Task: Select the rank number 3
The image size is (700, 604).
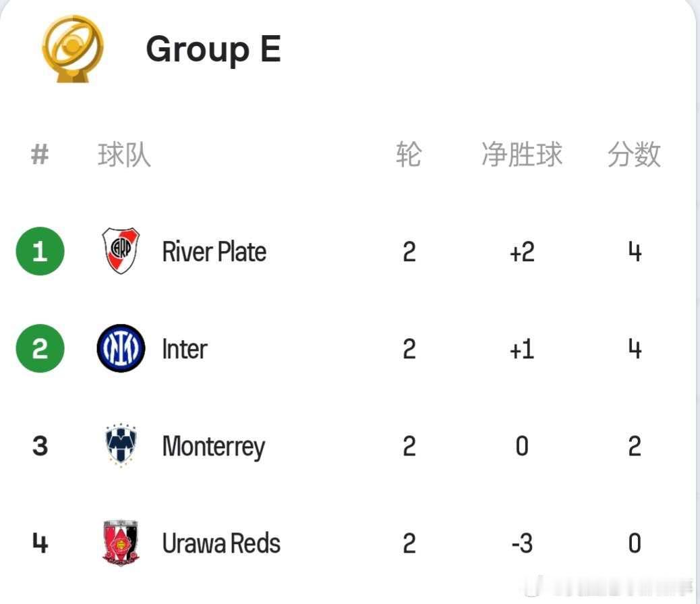Action: point(40,446)
